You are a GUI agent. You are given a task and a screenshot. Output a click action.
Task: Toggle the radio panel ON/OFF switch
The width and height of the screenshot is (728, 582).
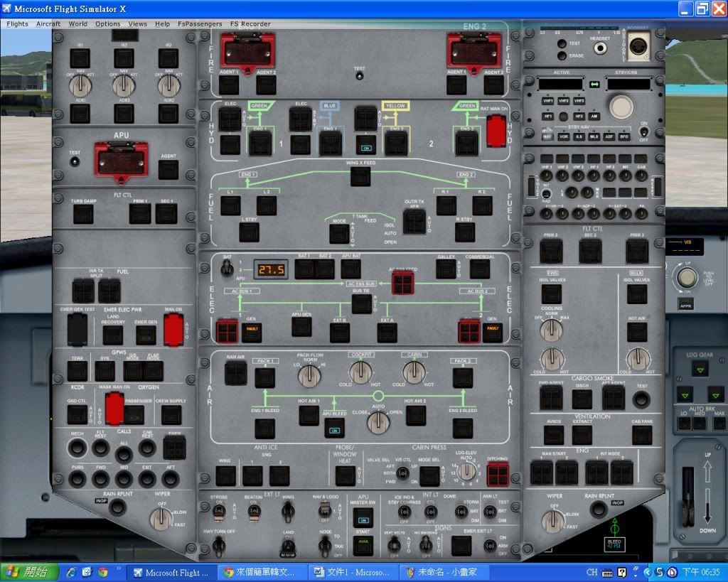[x=644, y=131]
